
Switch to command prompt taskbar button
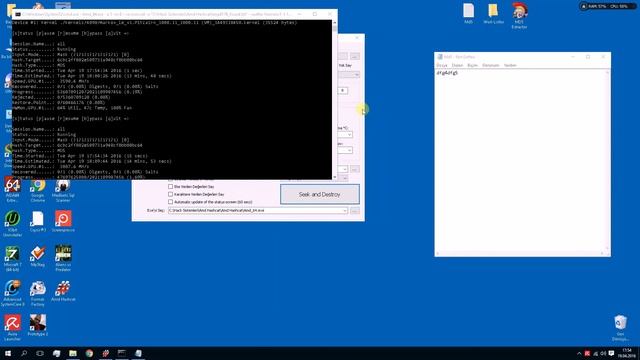pos(122,353)
